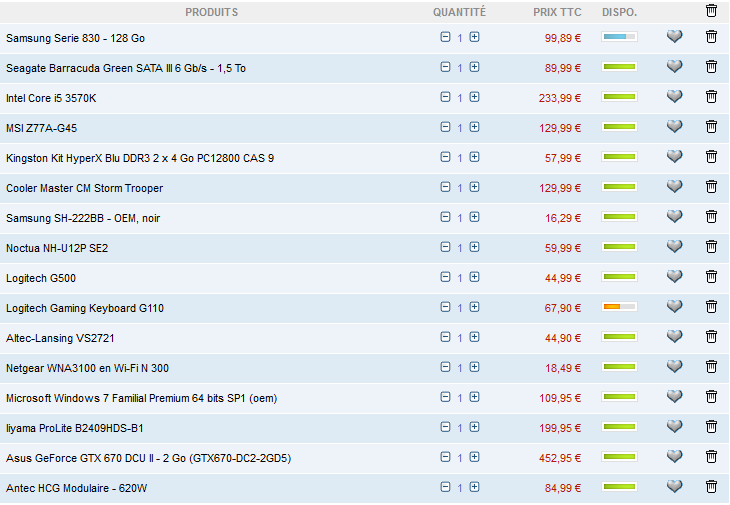
Task: Click the PRIX TTC column header
Action: (557, 12)
